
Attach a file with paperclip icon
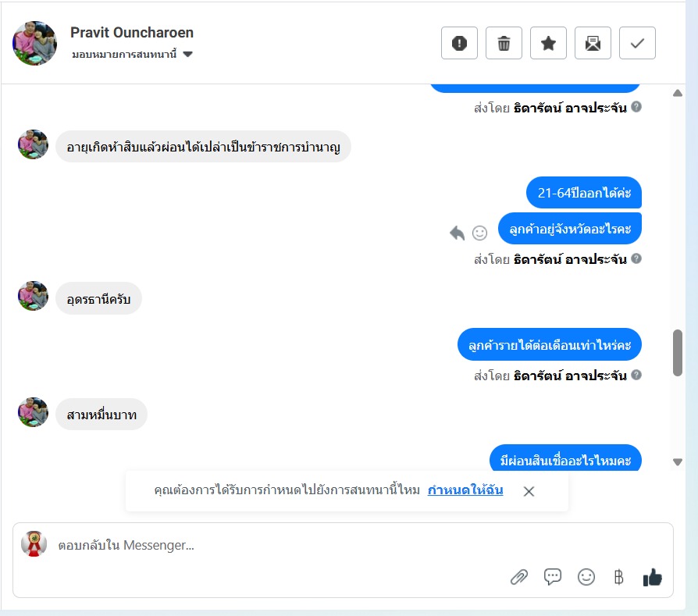[x=518, y=577]
